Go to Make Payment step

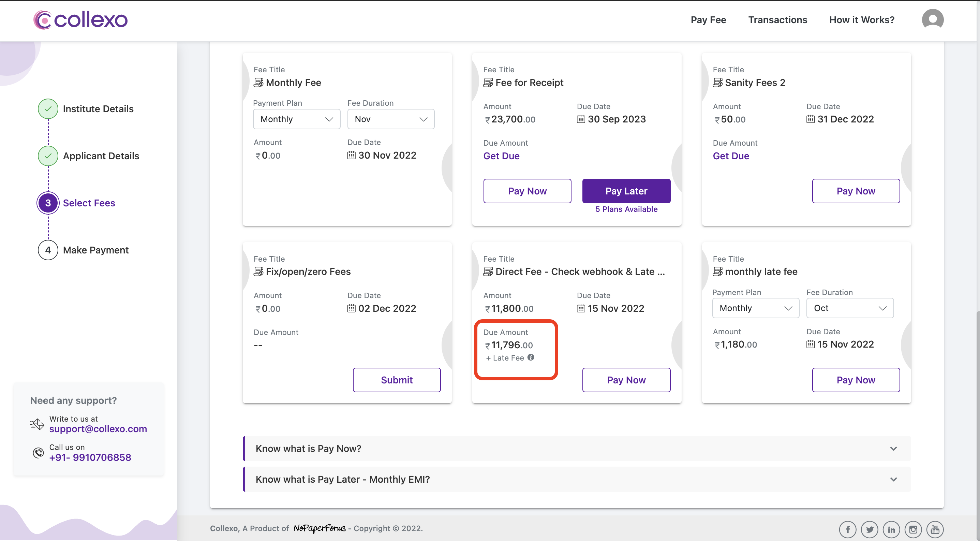[96, 250]
